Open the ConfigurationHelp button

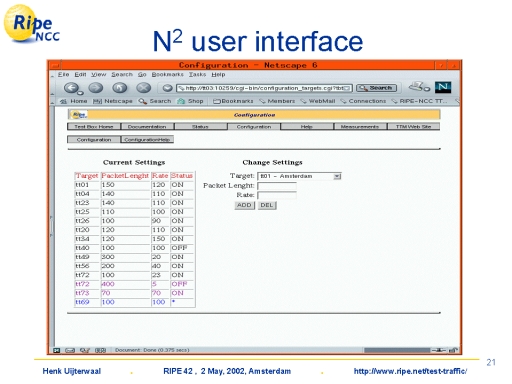[147, 139]
